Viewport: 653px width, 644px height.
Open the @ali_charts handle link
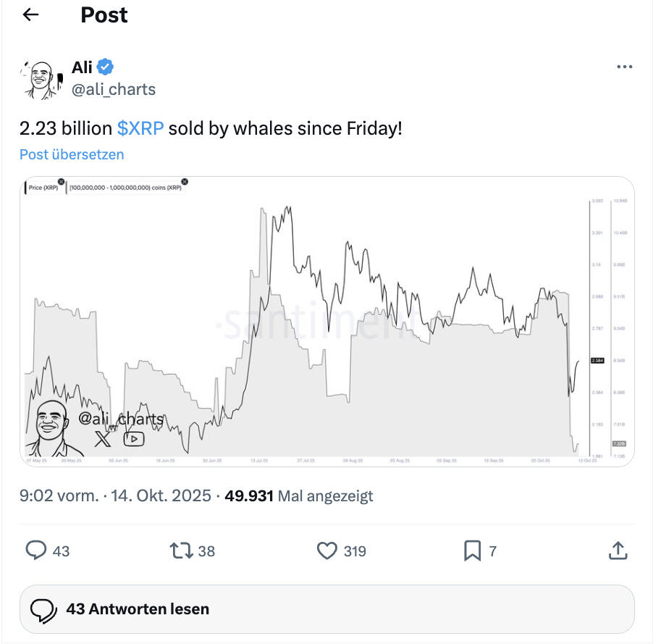coord(114,89)
